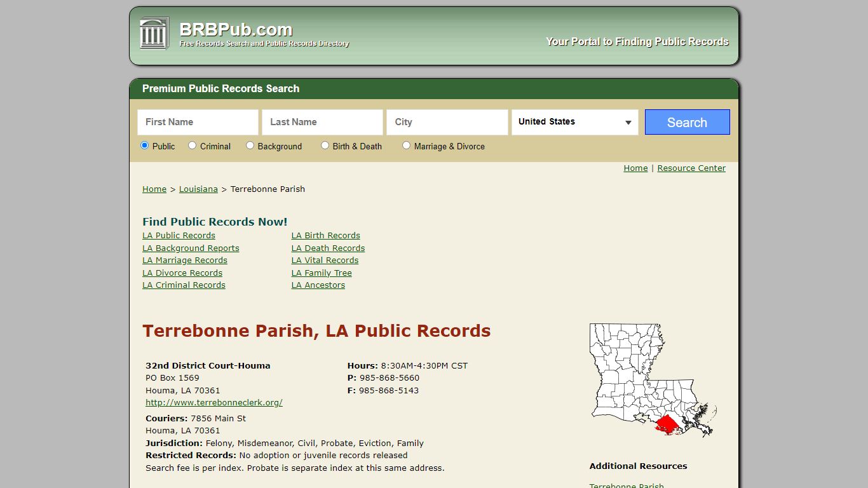The image size is (868, 488).
Task: Click the 32nd District Court-Houma title
Action: coord(208,366)
